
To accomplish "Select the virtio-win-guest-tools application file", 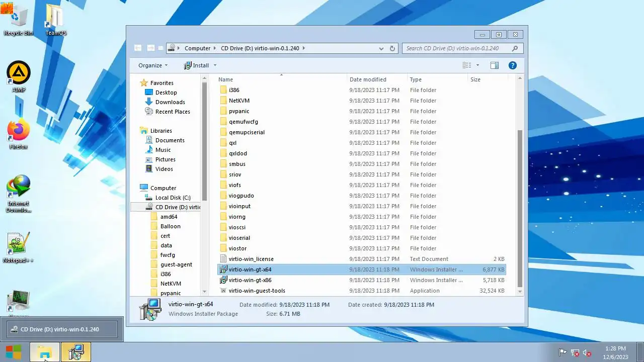I will point(361,291).
